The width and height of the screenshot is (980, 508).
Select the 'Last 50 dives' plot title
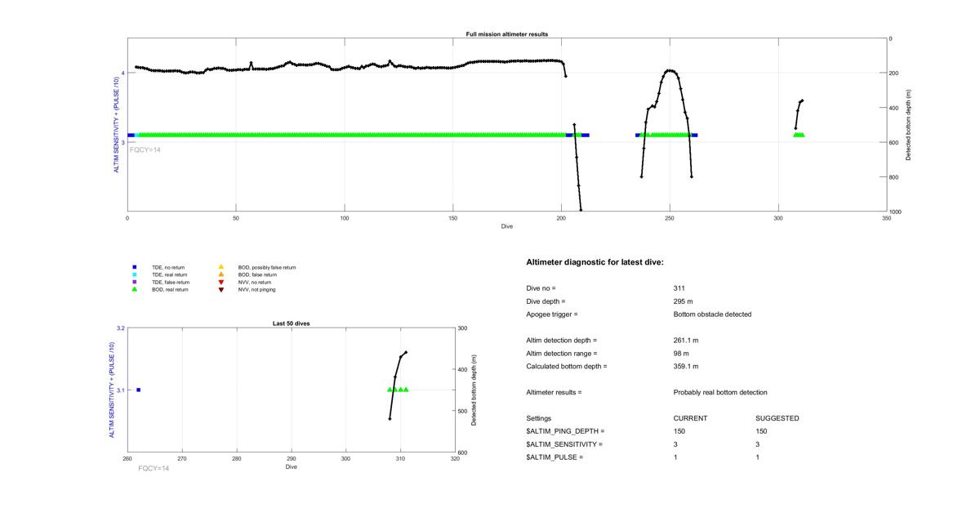[x=291, y=323]
